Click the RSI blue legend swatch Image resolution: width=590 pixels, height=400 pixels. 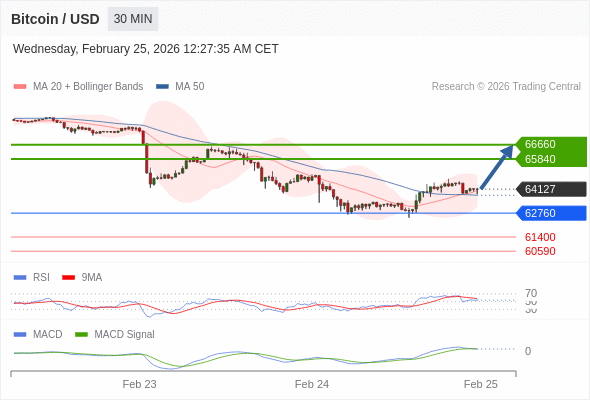coord(20,278)
